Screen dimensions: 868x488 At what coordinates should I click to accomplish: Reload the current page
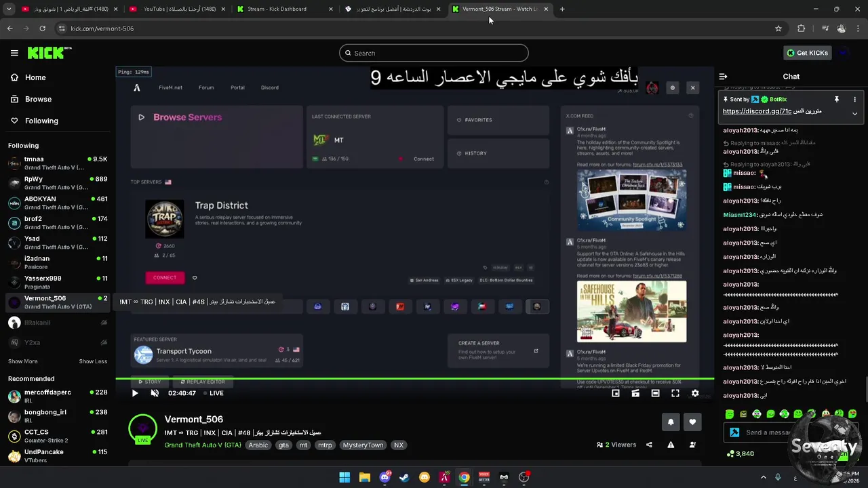click(42, 28)
